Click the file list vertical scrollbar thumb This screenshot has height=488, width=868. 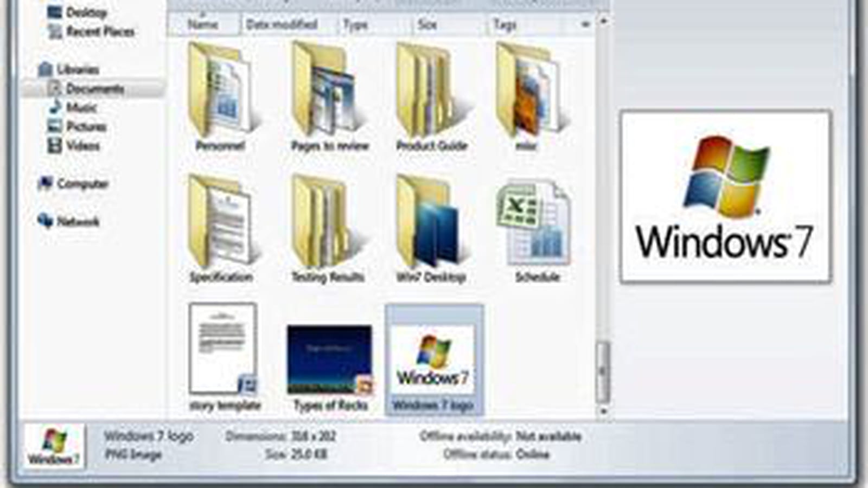click(603, 371)
